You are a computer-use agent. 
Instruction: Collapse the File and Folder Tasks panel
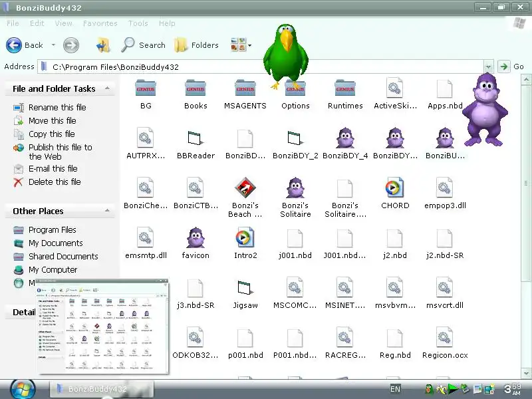107,88
